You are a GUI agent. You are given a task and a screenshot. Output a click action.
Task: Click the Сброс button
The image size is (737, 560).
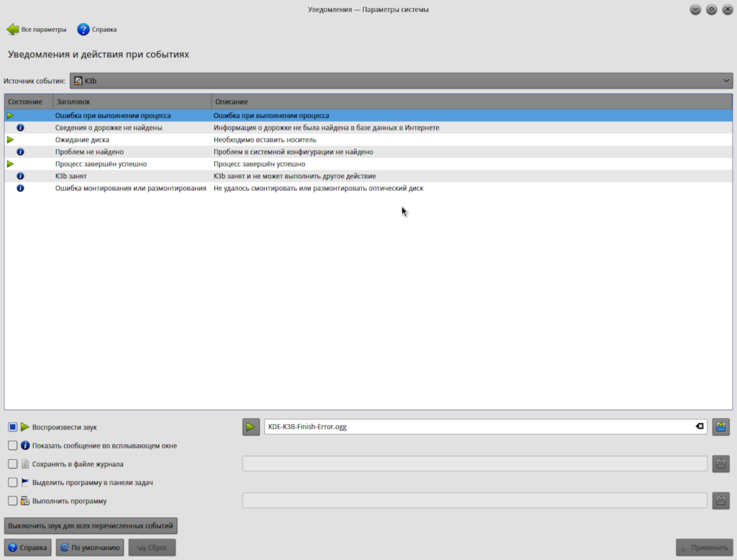click(x=152, y=547)
